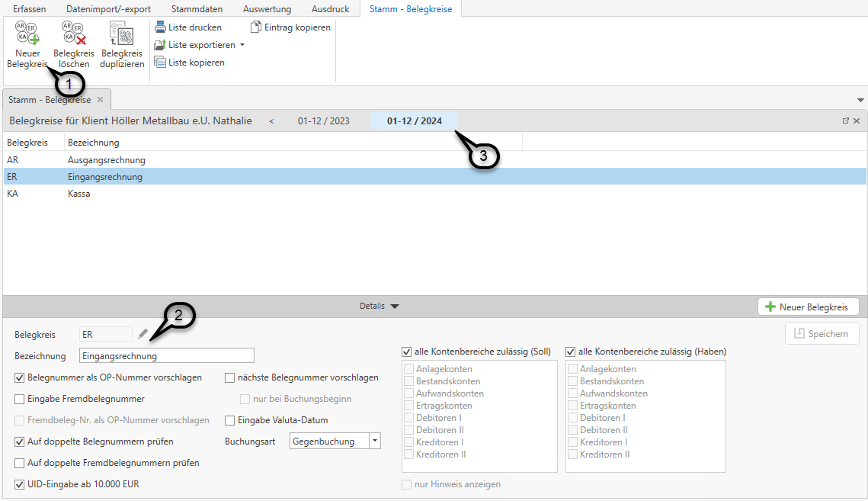Viewport: 868px width, 501px height.
Task: Print list via Liste drucken
Action: (x=188, y=27)
